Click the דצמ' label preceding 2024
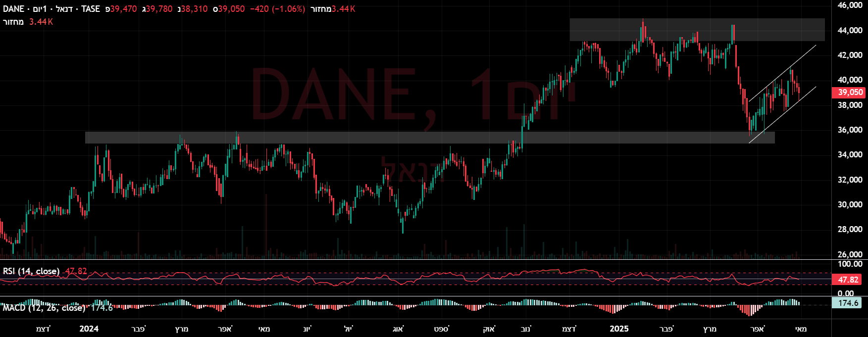Image resolution: width=868 pixels, height=337 pixels. [43, 329]
